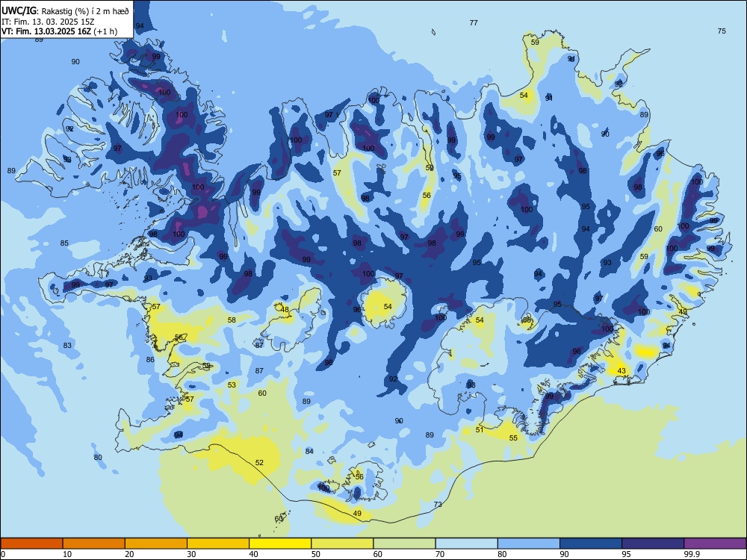Click the '20' legend scale label

tap(129, 554)
